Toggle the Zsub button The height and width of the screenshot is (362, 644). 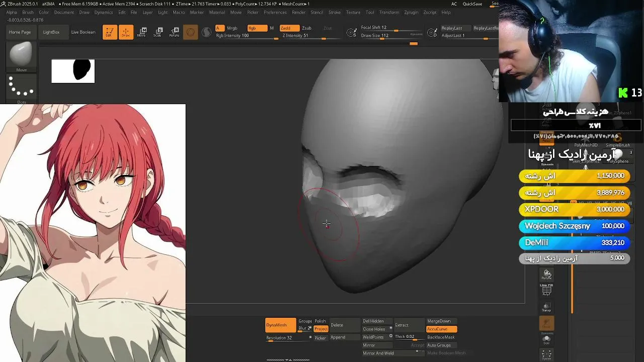click(306, 28)
